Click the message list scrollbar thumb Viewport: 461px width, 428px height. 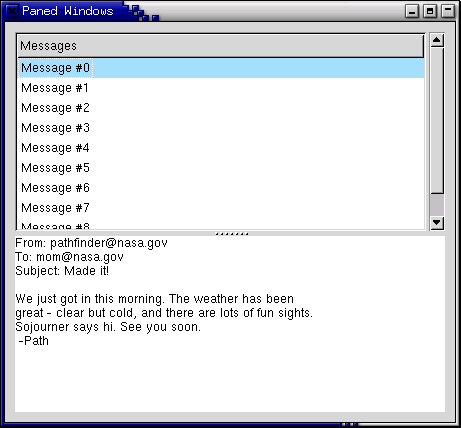click(437, 120)
